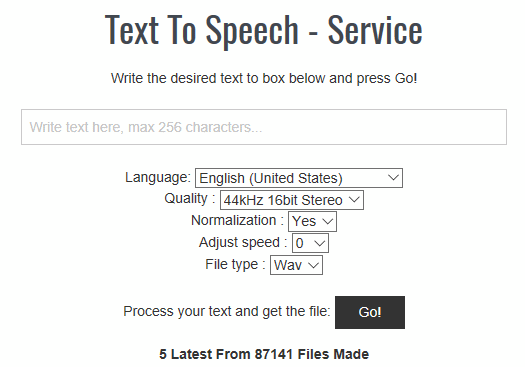The width and height of the screenshot is (525, 367).
Task: Open the English (United States) language dropdown
Action: (299, 178)
